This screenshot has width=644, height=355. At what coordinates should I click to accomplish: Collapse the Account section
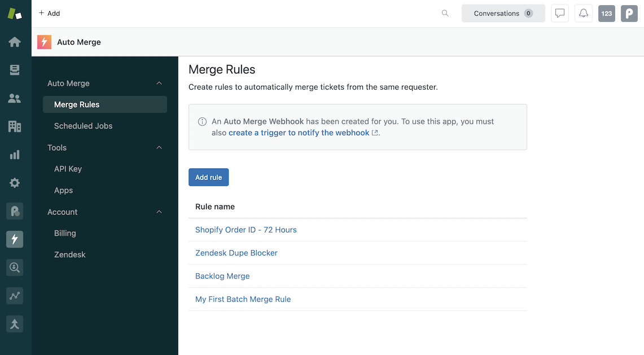pyautogui.click(x=159, y=212)
